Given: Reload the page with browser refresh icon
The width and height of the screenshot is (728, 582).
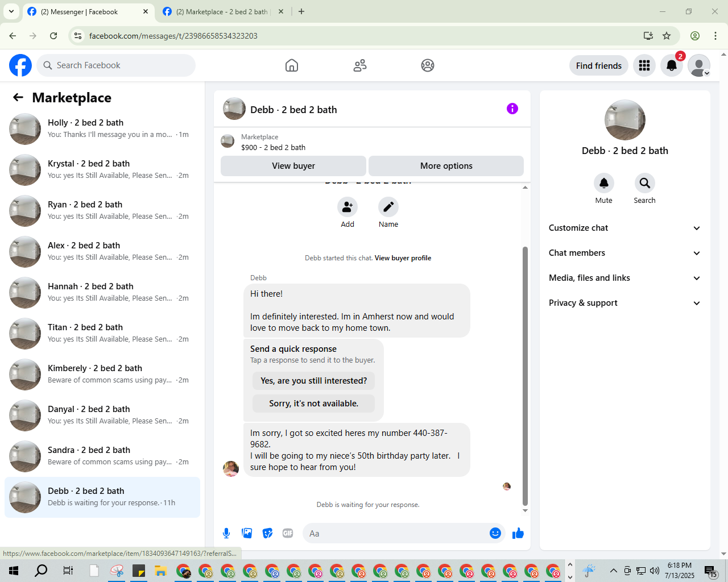Looking at the screenshot, I should (53, 36).
